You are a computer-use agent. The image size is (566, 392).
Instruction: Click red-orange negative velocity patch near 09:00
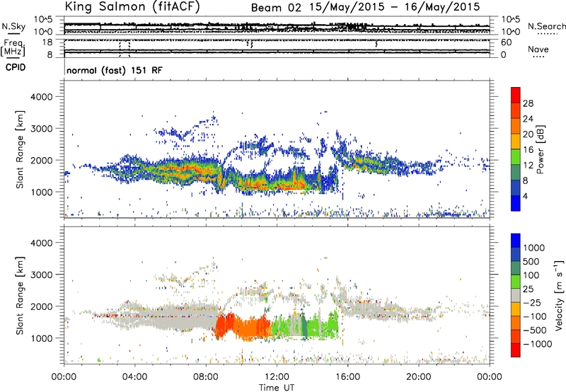pyautogui.click(x=224, y=325)
